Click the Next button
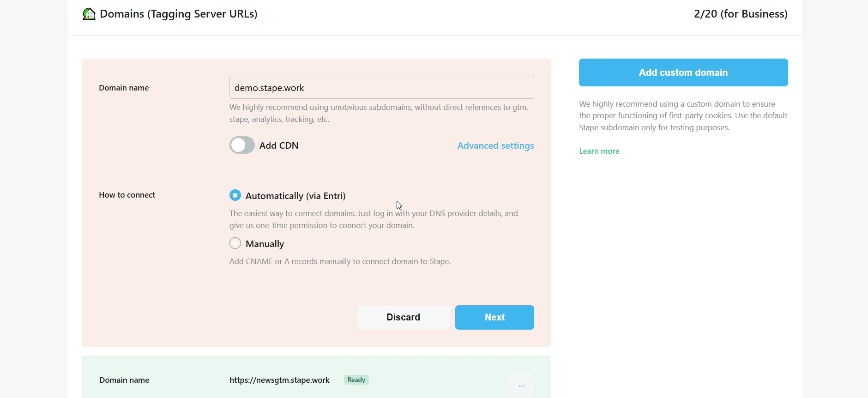The height and width of the screenshot is (398, 868). [494, 317]
